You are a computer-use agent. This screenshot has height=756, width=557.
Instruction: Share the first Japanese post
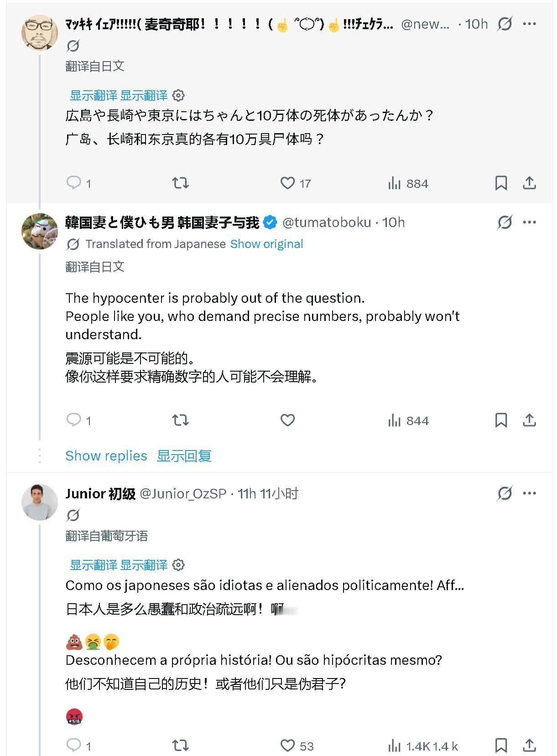pos(529,183)
